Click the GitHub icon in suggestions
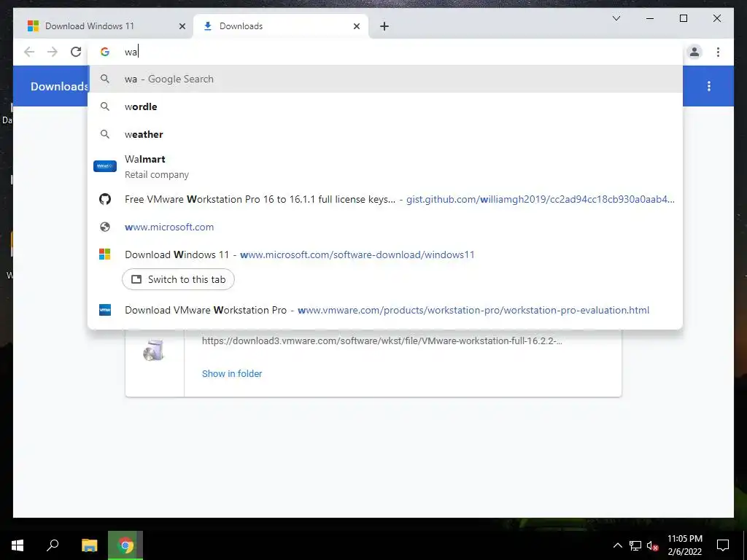Screen dimensions: 747x560 pyautogui.click(x=105, y=199)
